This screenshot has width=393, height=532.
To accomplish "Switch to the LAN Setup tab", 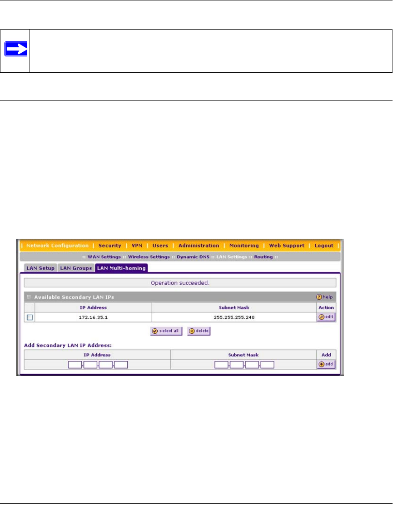I will coord(40,268).
